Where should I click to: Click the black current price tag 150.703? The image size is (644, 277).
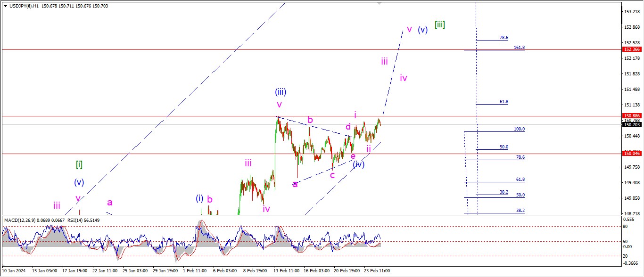pos(631,125)
